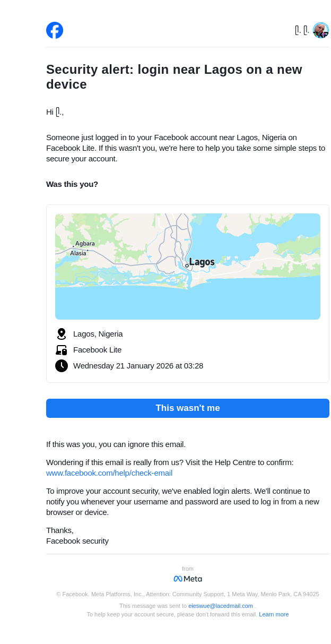Click the Lagos city marker on map
Viewport: 331px width, 644px height.
point(187,265)
